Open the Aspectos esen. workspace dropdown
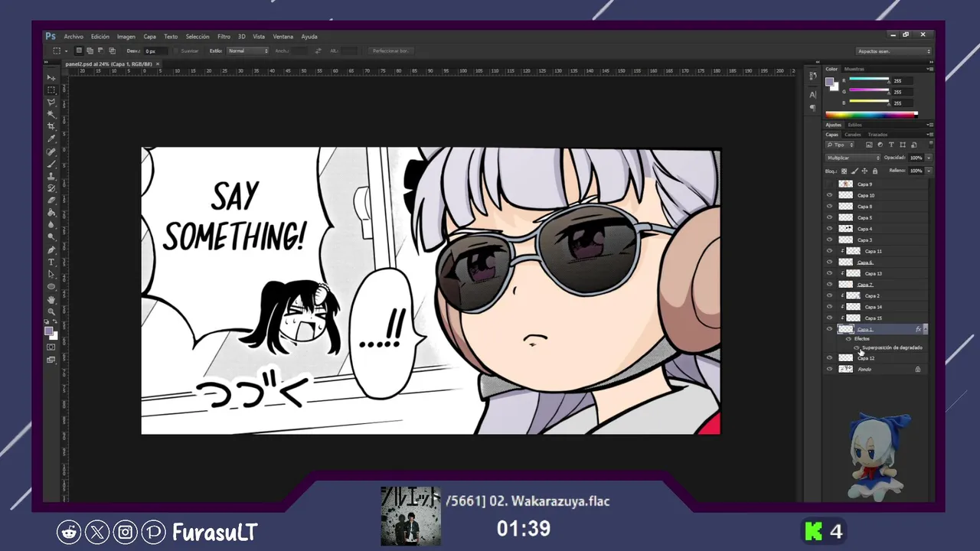 click(893, 51)
